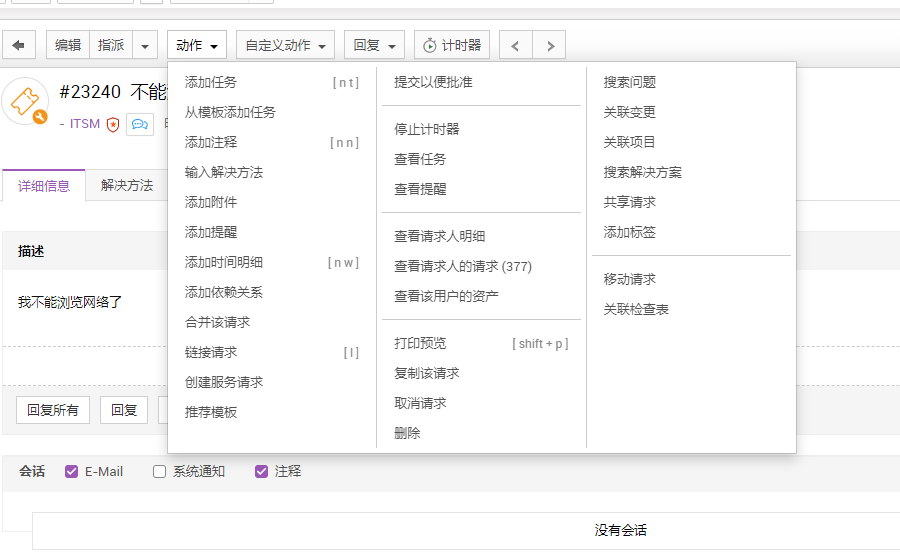This screenshot has width=900, height=559.
Task: Click the 编辑 button
Action: pos(68,45)
